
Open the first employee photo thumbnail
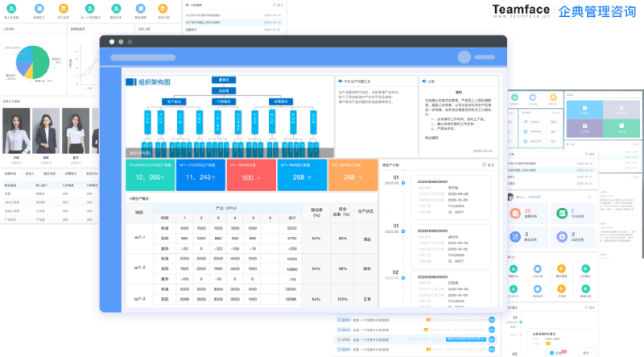coord(16,131)
